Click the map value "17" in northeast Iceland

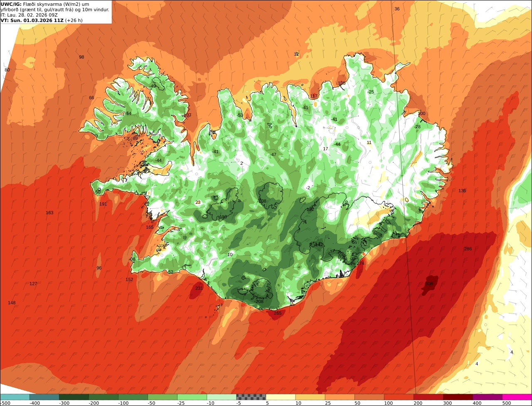(x=325, y=149)
